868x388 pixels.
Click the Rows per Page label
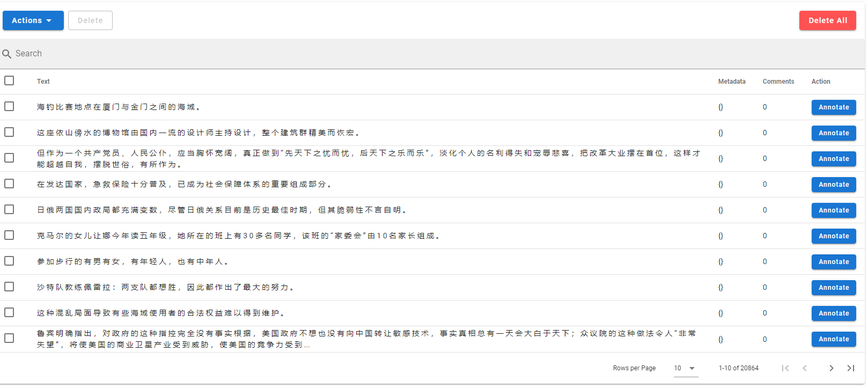(x=635, y=368)
